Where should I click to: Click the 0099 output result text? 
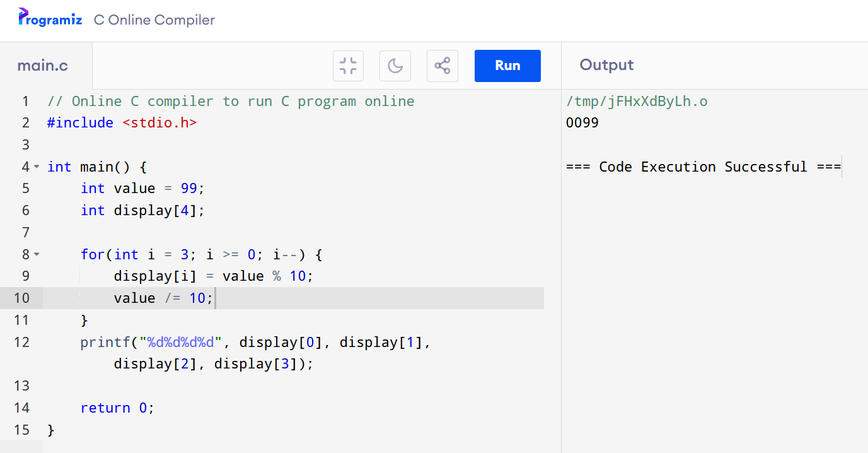(582, 122)
